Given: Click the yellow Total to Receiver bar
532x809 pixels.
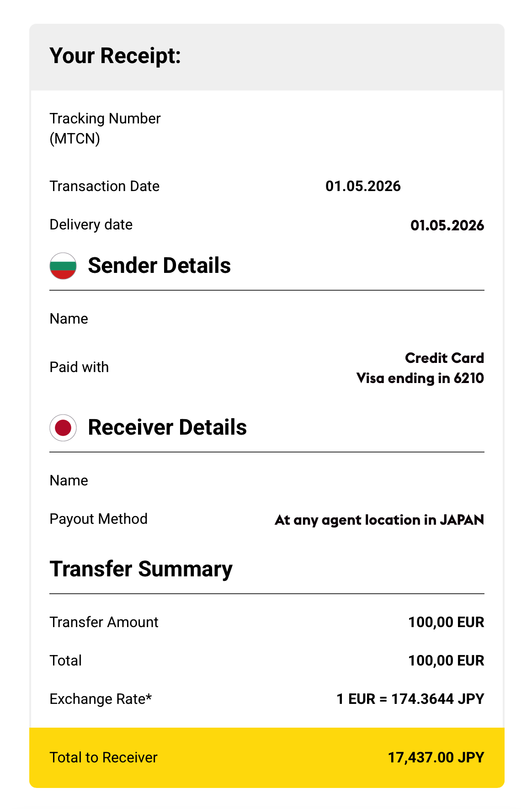Looking at the screenshot, I should click(x=267, y=757).
